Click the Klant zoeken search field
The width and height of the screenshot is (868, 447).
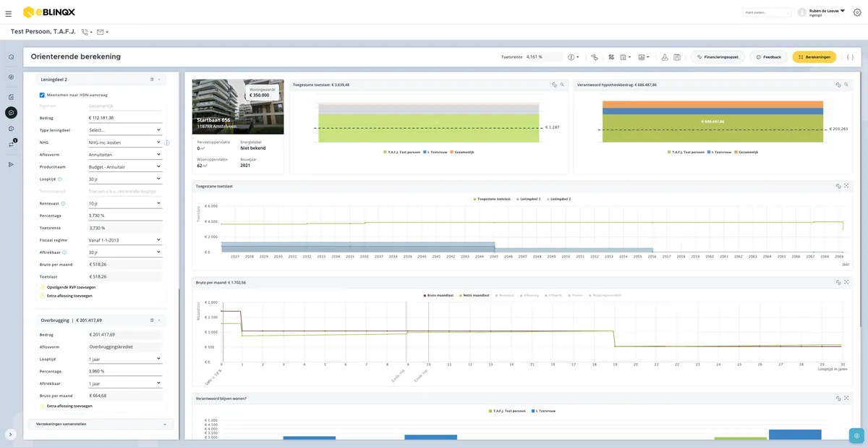(x=767, y=12)
